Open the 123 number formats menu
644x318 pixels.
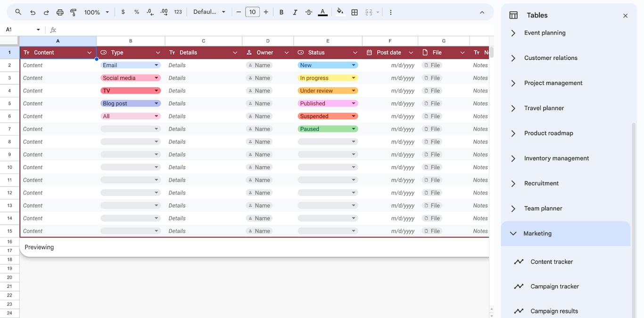point(178,12)
